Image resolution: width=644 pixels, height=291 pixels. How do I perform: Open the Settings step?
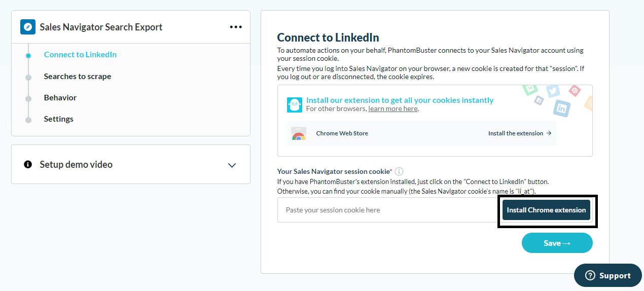(59, 119)
